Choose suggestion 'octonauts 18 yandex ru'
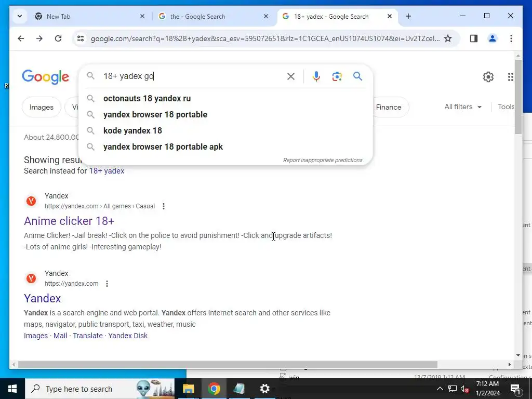This screenshot has height=399, width=532. point(225,98)
